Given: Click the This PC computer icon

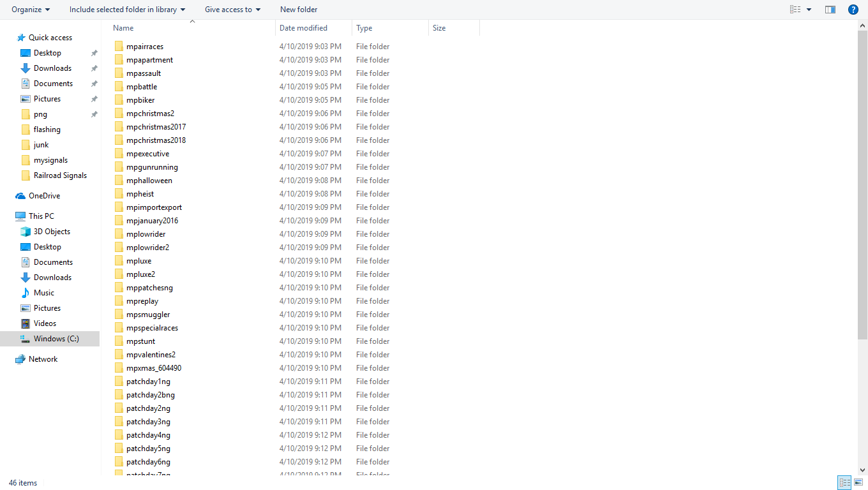Looking at the screenshot, I should click(x=20, y=216).
